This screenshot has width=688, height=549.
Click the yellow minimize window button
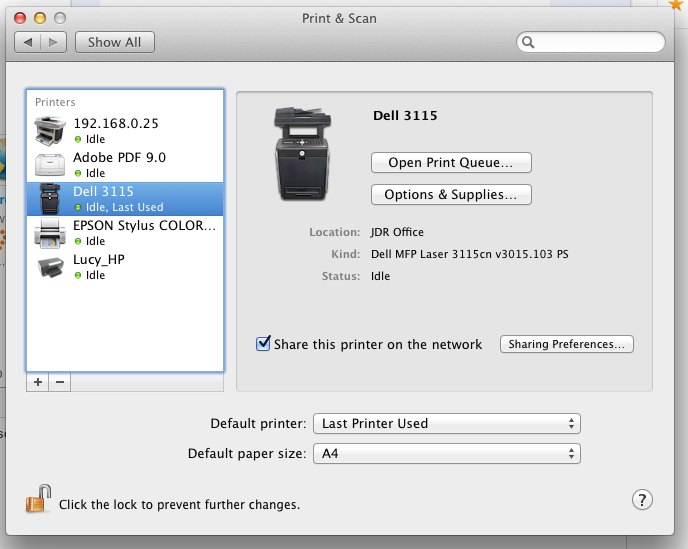[40, 18]
